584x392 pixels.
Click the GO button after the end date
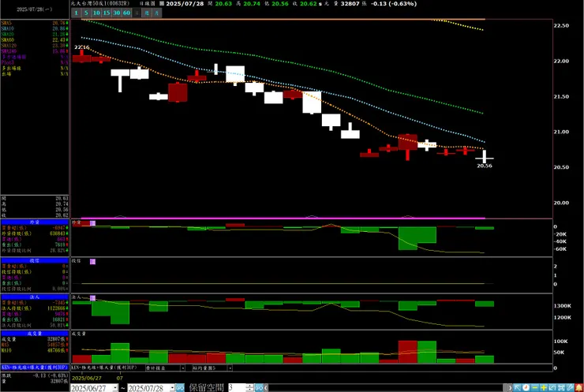point(180,387)
